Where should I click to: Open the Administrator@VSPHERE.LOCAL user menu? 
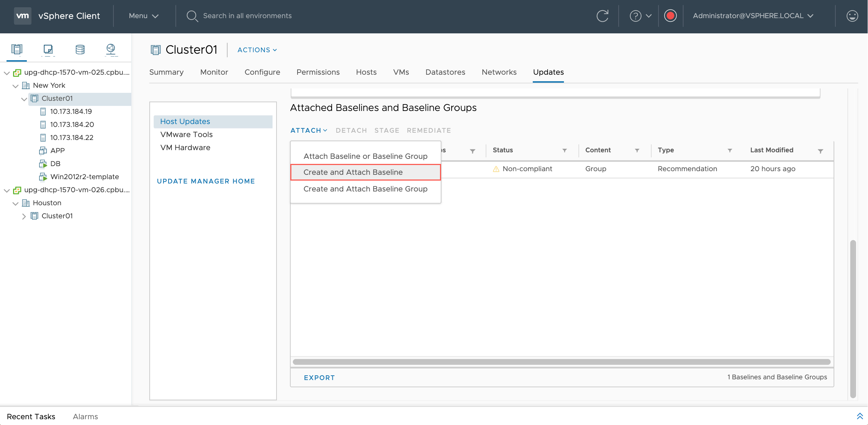[x=753, y=16]
